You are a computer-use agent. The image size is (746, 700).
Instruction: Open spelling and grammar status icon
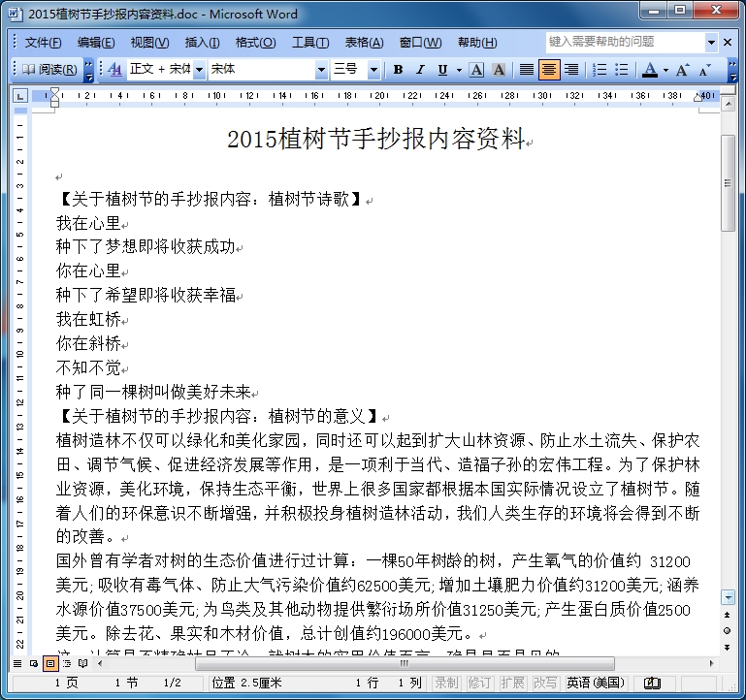652,684
